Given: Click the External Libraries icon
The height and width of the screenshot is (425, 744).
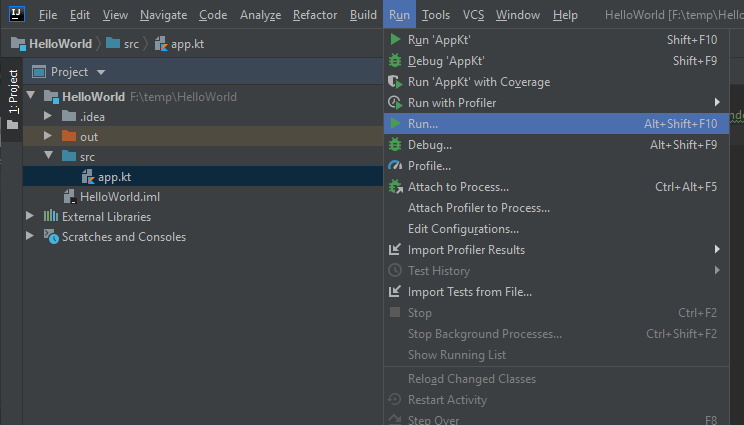Looking at the screenshot, I should 51,217.
